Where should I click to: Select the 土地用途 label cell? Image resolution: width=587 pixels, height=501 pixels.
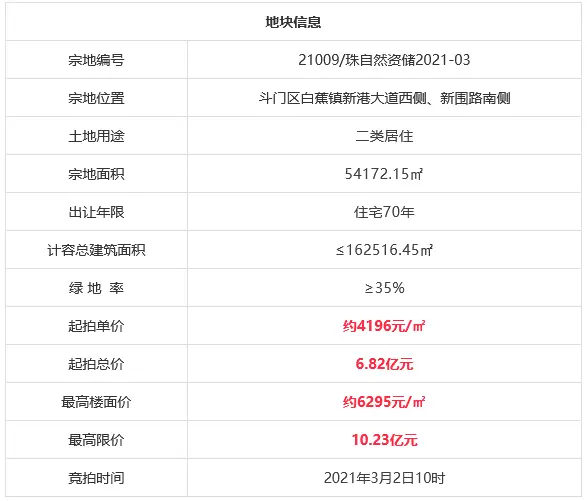[96, 136]
